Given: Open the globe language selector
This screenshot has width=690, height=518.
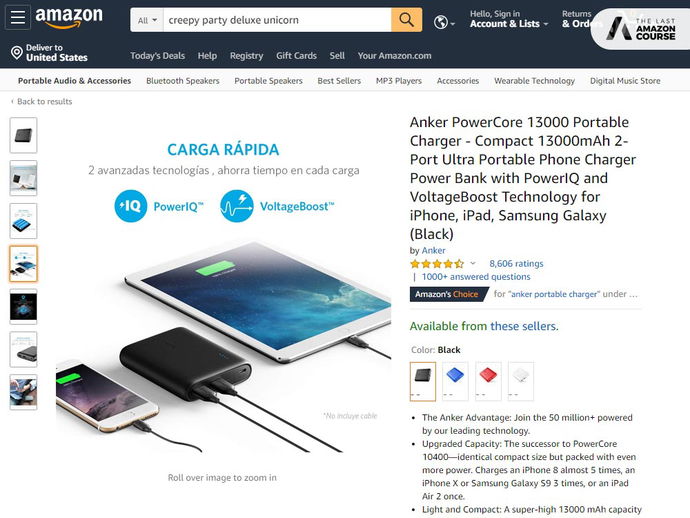Looking at the screenshot, I should pos(442,20).
